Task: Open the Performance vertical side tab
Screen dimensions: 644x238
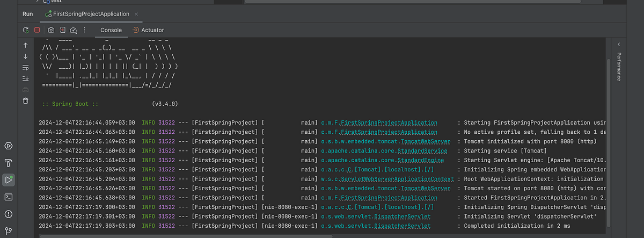Action: point(618,67)
